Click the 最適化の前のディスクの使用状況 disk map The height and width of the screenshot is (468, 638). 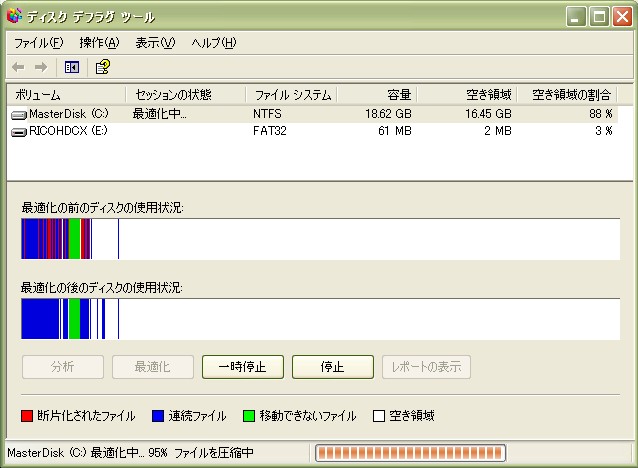coord(321,239)
